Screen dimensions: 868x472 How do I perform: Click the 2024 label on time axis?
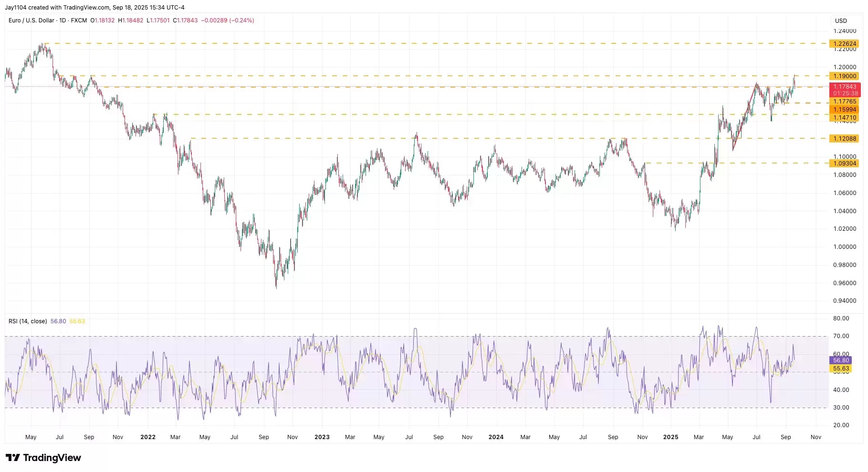(x=496, y=437)
